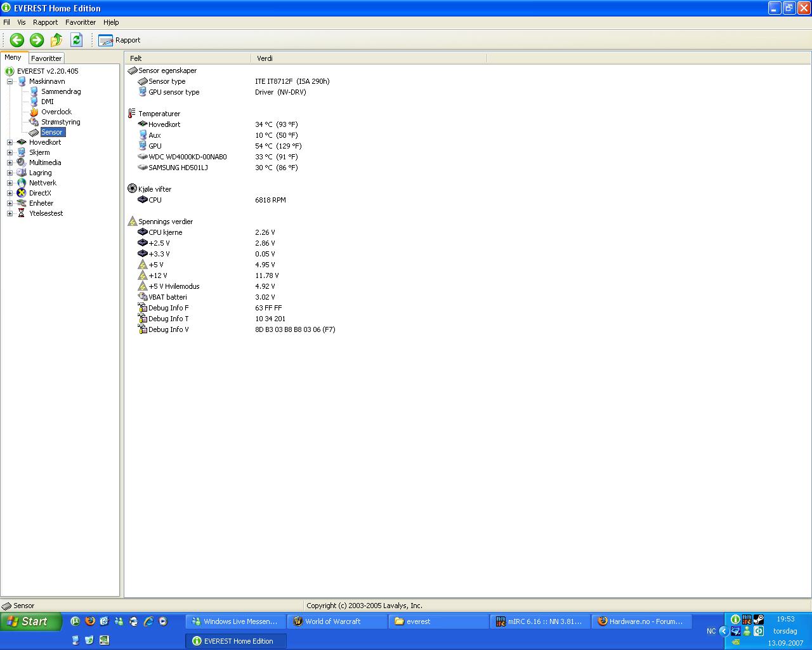Expand the Enheter tree branch
The width and height of the screenshot is (812, 650).
(10, 203)
